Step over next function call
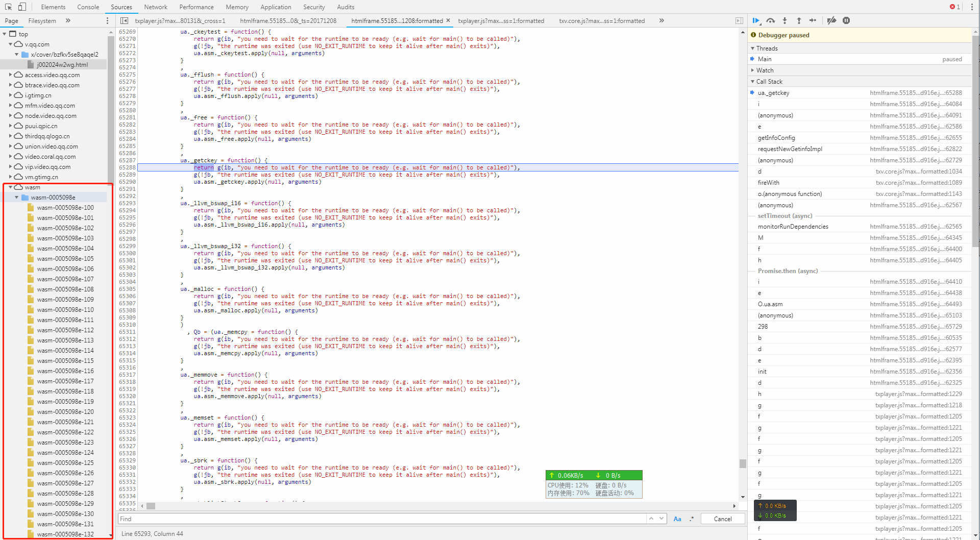This screenshot has width=980, height=540. click(x=771, y=20)
